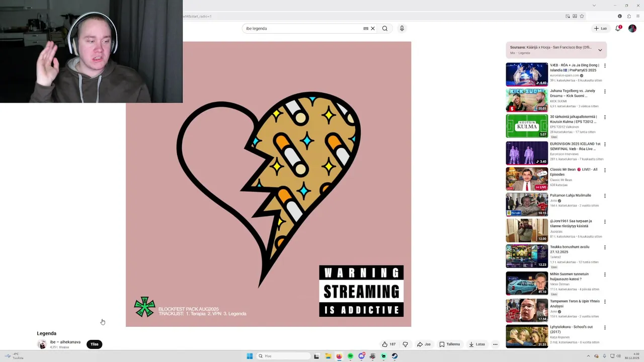This screenshot has height=362, width=644.
Task: Click the weather widget in the taskbar
Action: tap(14, 356)
